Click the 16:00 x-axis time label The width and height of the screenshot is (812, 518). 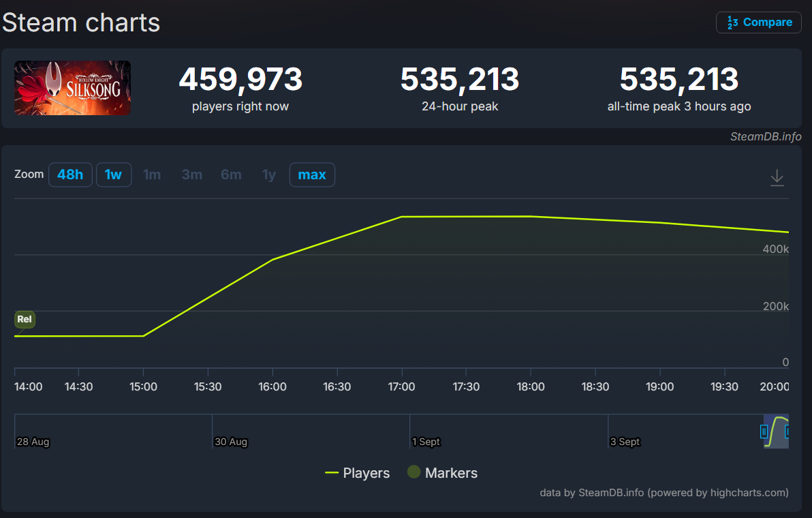[x=272, y=387]
